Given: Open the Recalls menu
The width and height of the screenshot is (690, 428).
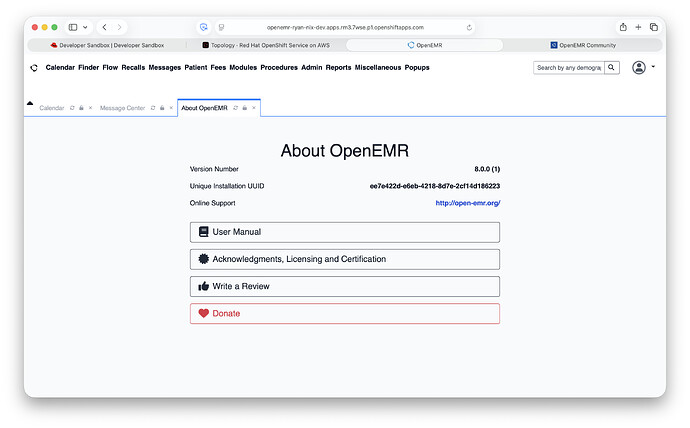Looking at the screenshot, I should pos(133,68).
